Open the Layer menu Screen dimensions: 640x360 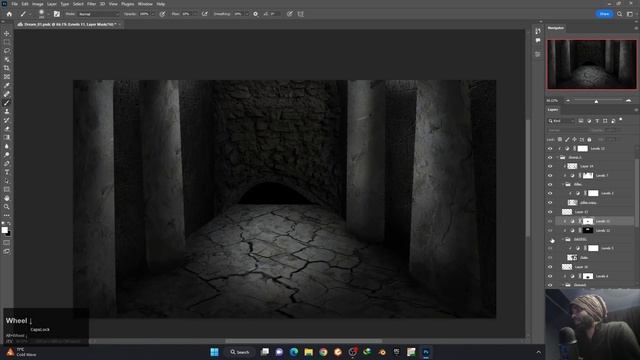tap(52, 4)
